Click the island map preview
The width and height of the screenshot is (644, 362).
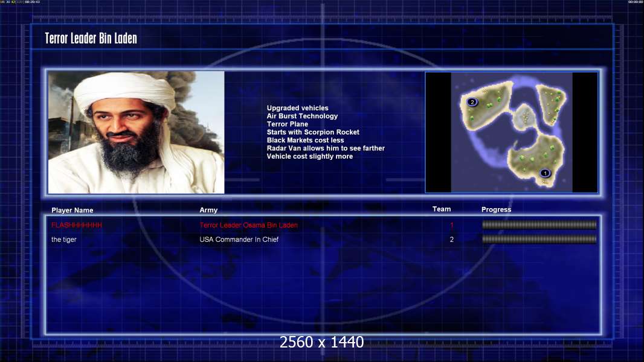pyautogui.click(x=511, y=132)
